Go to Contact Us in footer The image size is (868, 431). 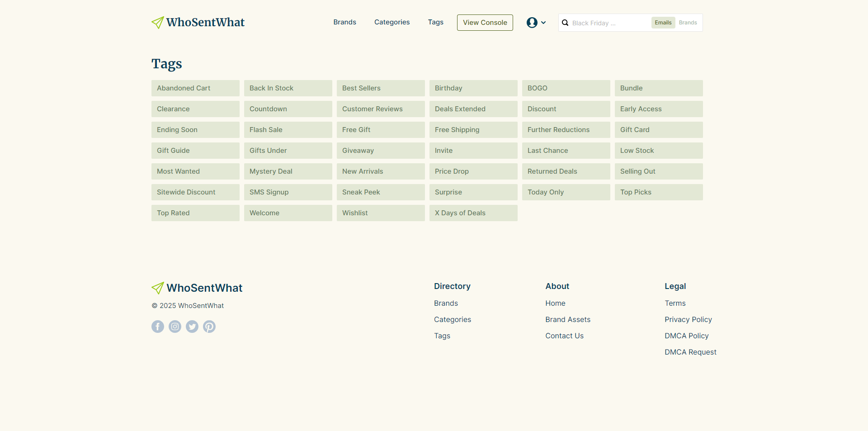point(564,336)
